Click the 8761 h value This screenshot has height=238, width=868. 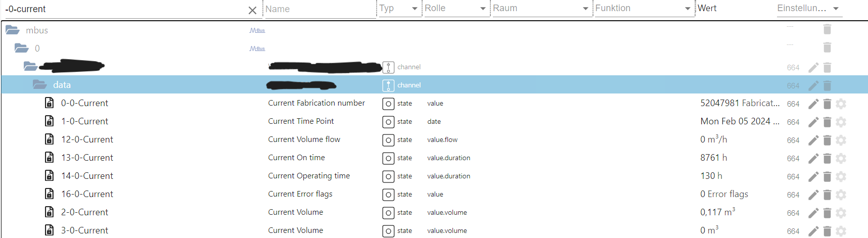(714, 158)
